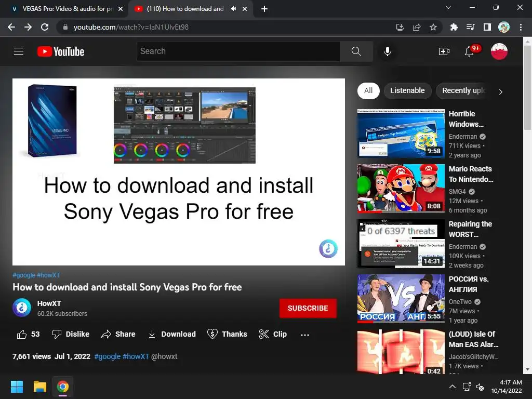
Task: Open the Chrome extensions puzzle icon
Action: tap(454, 27)
